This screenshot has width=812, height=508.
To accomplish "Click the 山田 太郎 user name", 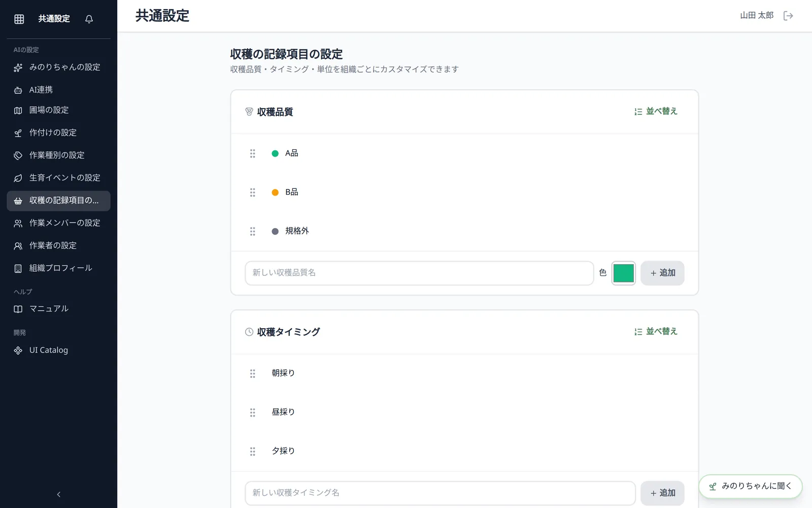I will point(757,16).
